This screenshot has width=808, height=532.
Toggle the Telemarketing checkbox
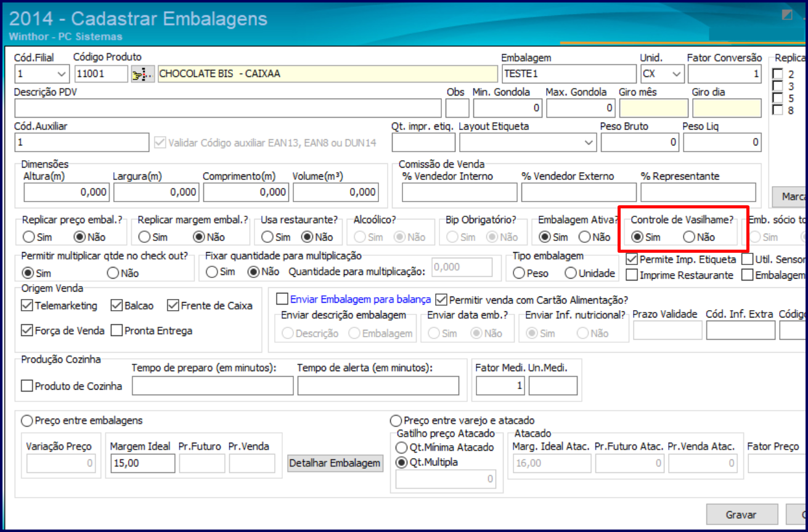(x=27, y=305)
